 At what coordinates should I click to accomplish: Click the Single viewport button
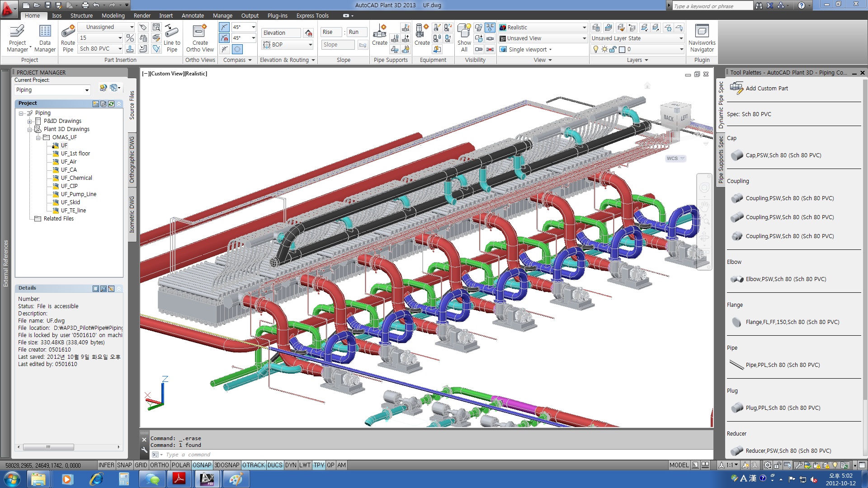pyautogui.click(x=526, y=49)
